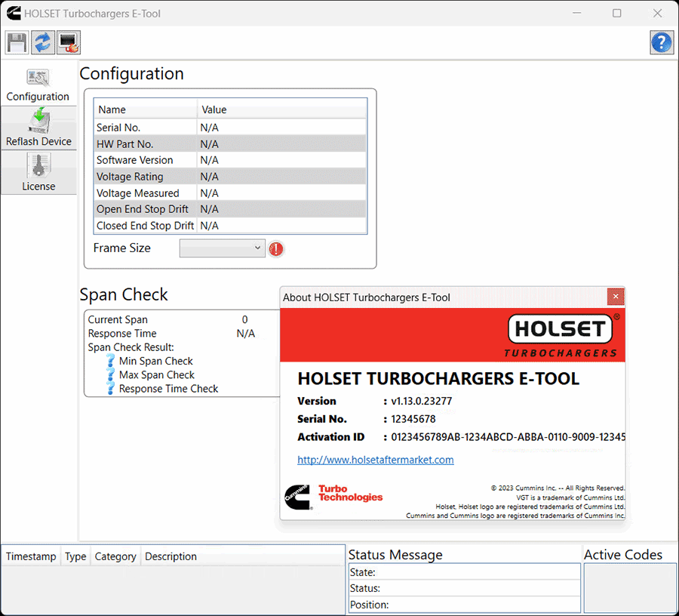Click the Refresh blue arrows toolbar icon
Screen dimensions: 679x616
(x=43, y=42)
